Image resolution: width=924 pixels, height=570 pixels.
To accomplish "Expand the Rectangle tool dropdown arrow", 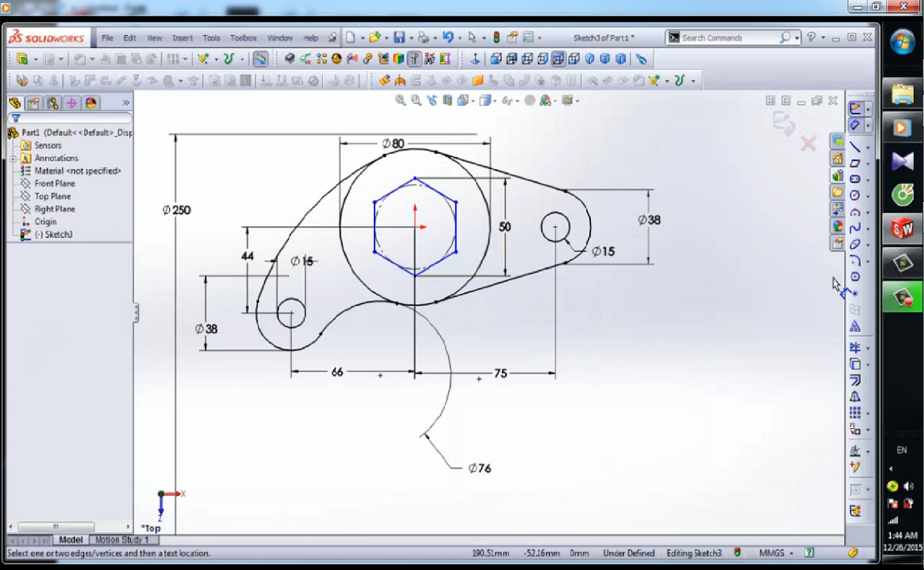I will point(867,164).
